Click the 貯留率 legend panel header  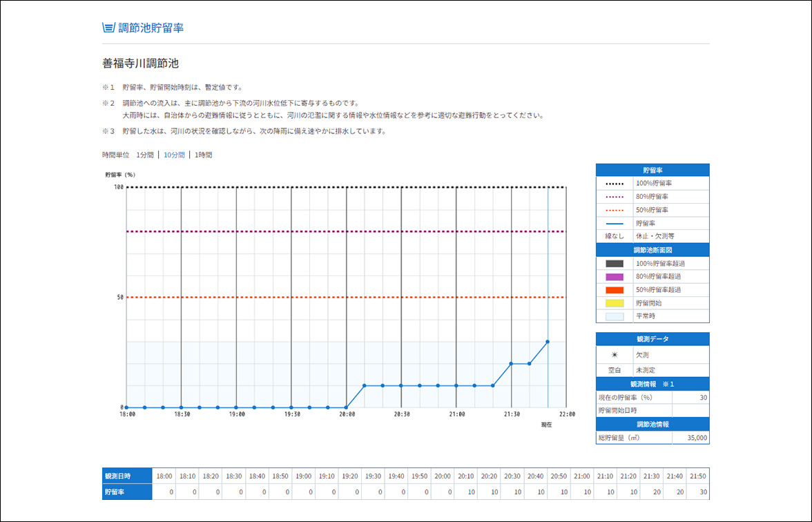click(x=652, y=170)
